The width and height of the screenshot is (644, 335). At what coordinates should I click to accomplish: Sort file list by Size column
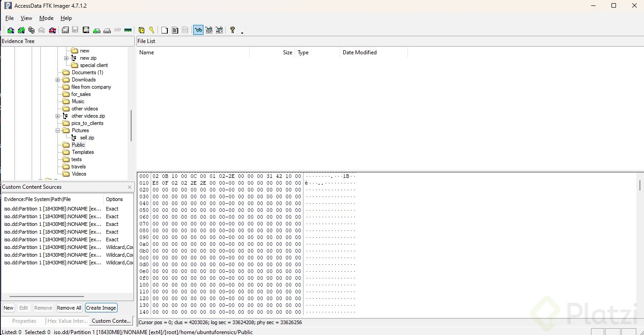272,53
